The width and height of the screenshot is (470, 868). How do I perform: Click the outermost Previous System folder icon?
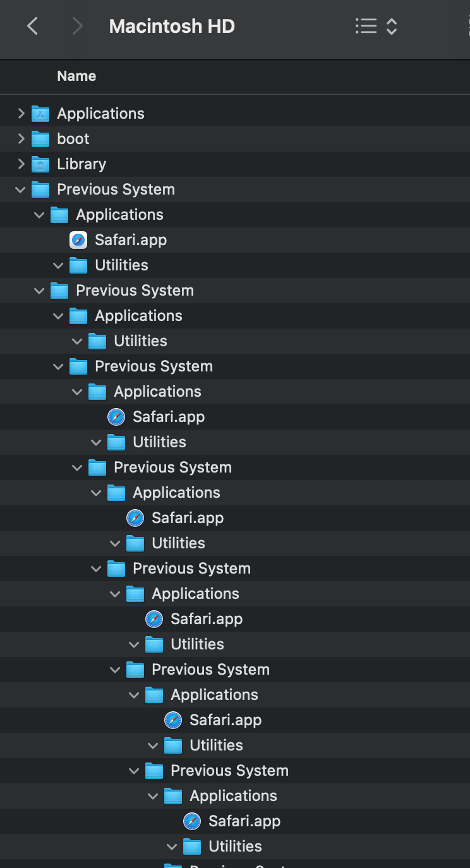tap(40, 190)
